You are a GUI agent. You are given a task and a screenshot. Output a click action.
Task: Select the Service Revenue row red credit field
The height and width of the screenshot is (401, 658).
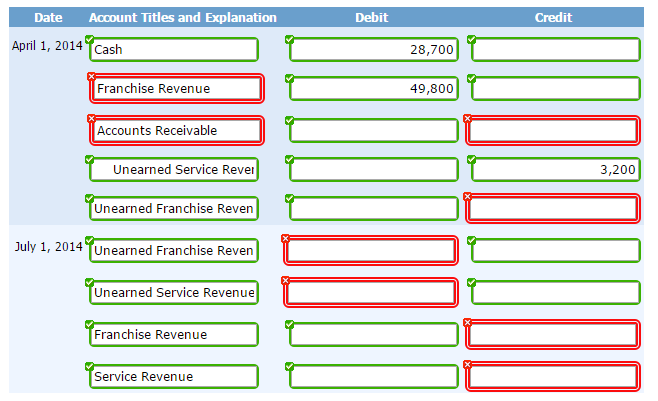pyautogui.click(x=553, y=376)
